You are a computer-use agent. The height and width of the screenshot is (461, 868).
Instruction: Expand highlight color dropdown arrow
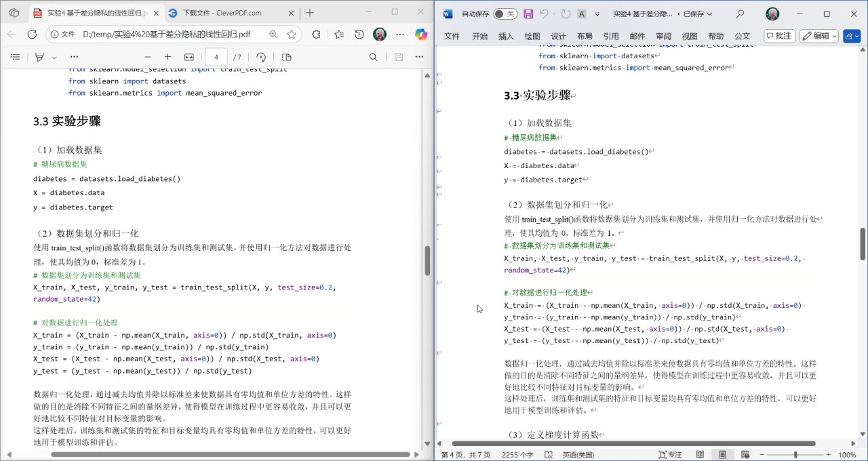54,58
